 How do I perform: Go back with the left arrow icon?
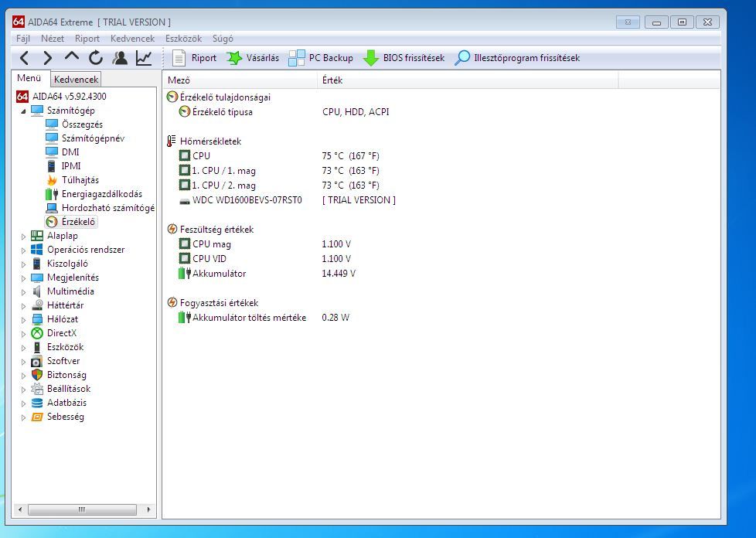pyautogui.click(x=24, y=58)
